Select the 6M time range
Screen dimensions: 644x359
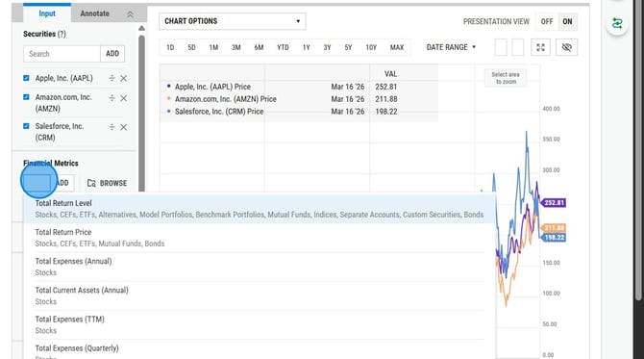(x=259, y=47)
